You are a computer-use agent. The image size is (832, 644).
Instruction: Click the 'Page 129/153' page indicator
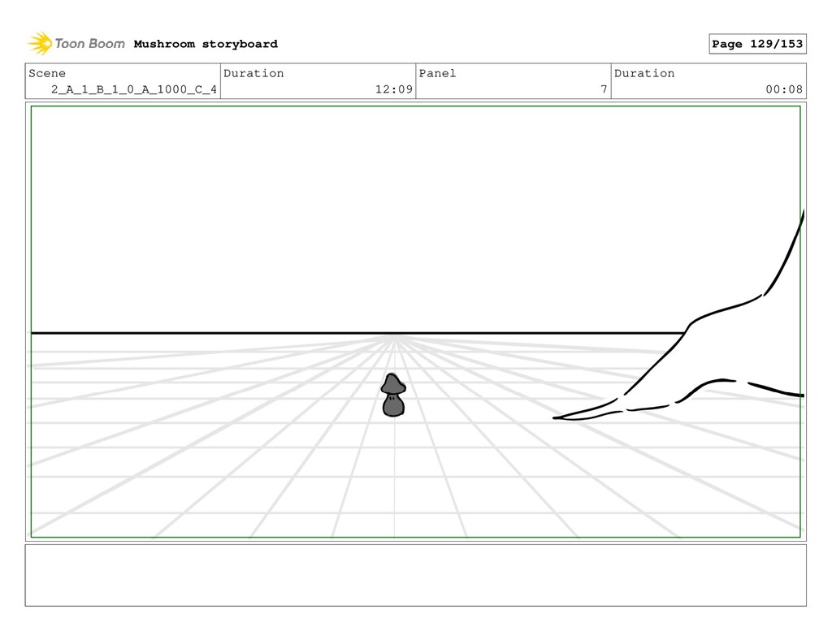[x=757, y=44]
